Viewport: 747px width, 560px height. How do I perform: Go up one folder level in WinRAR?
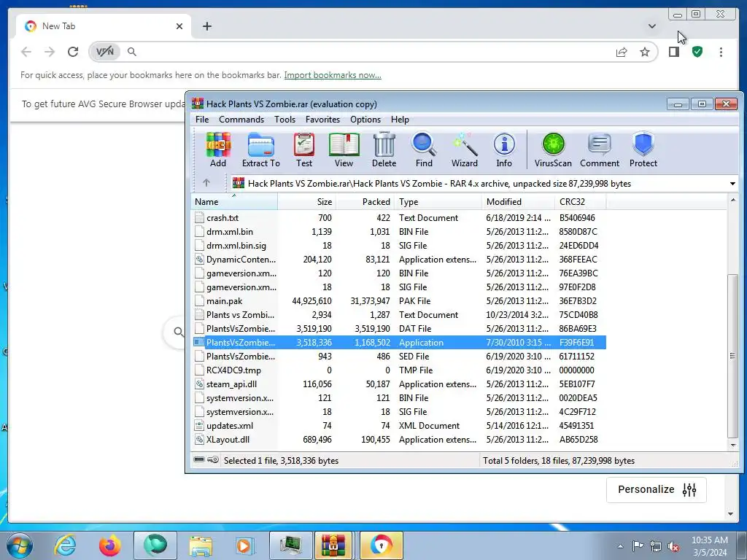[x=206, y=183]
